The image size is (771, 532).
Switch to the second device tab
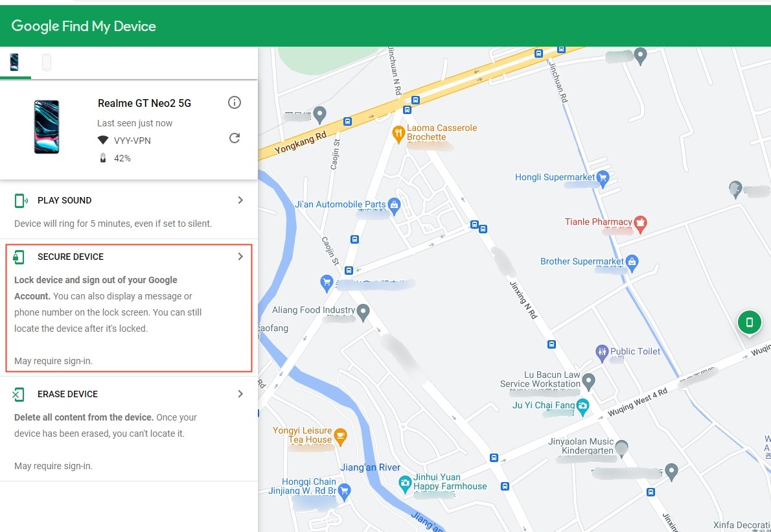pos(47,62)
